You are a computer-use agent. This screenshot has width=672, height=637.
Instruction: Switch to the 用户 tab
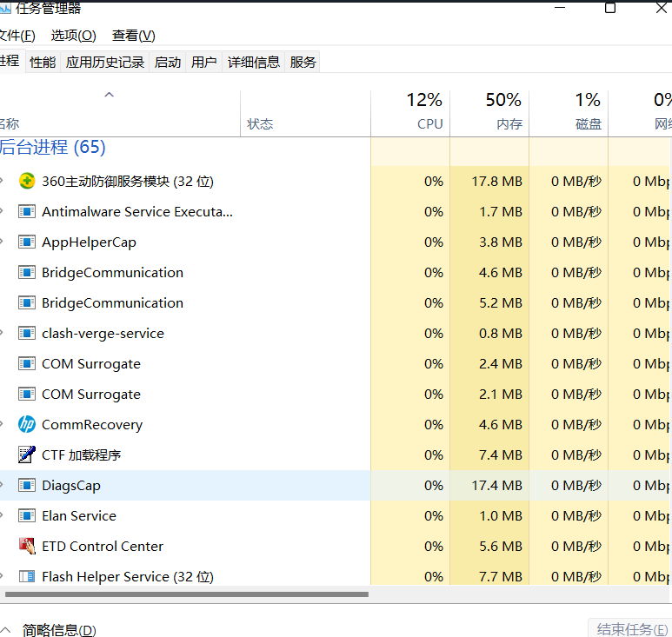pos(204,62)
